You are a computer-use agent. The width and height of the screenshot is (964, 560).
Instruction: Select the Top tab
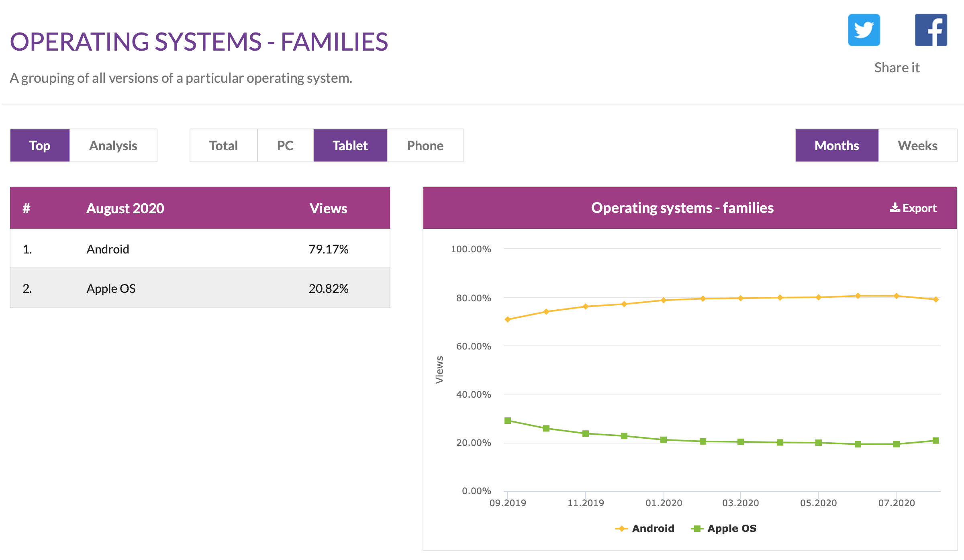(40, 145)
